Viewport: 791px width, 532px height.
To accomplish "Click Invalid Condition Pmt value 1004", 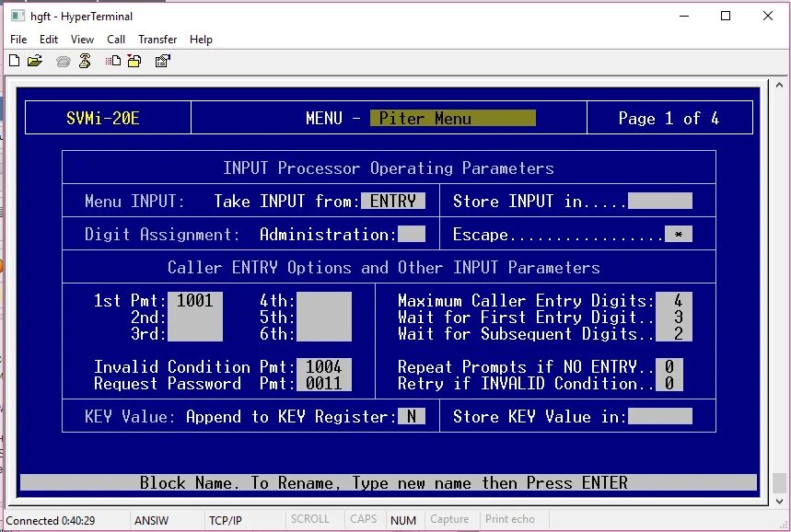I will click(324, 366).
